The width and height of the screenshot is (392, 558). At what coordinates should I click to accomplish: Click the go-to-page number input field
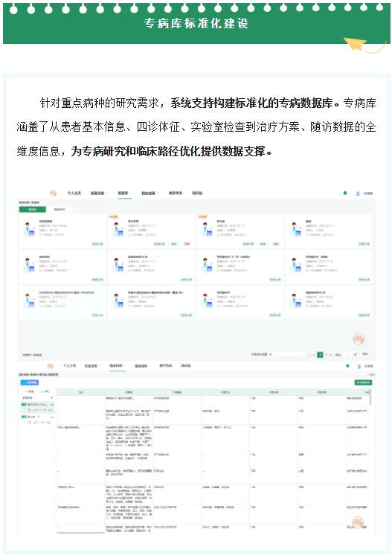347,354
